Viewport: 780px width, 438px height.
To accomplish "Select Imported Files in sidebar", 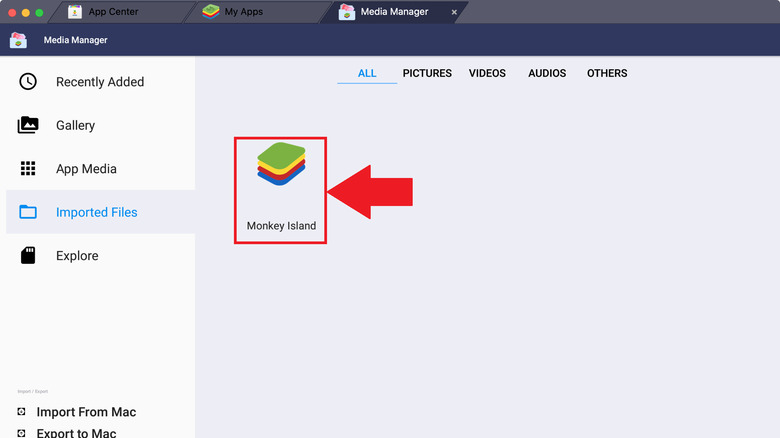I will coord(100,212).
